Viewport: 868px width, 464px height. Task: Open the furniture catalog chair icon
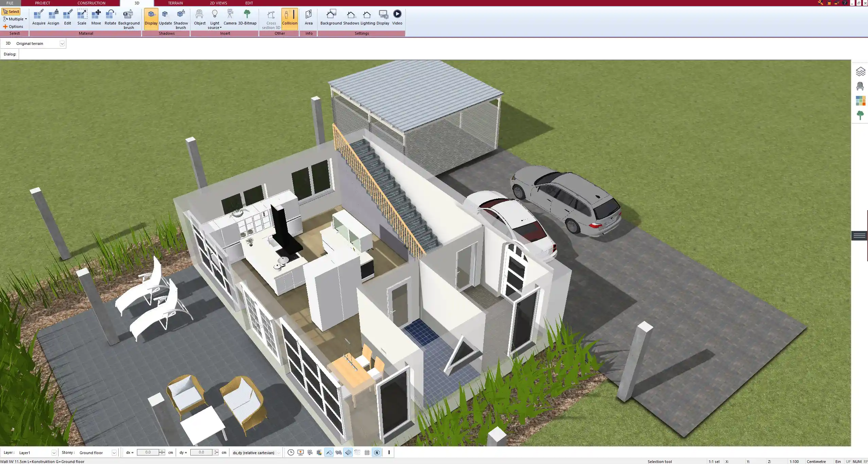(860, 86)
